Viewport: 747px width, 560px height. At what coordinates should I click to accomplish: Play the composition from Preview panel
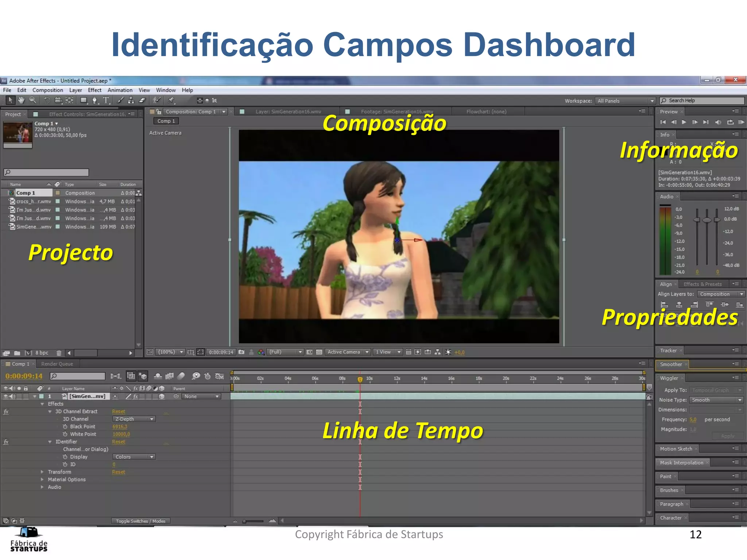684,122
